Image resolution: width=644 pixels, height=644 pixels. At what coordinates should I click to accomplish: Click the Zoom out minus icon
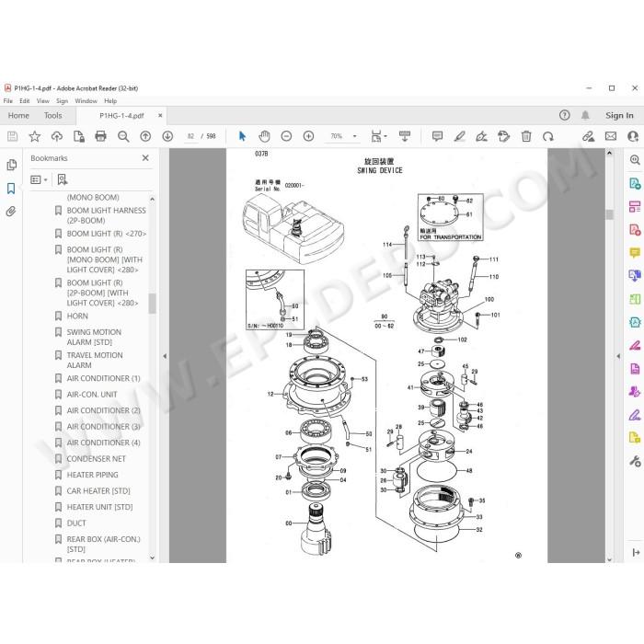click(286, 136)
